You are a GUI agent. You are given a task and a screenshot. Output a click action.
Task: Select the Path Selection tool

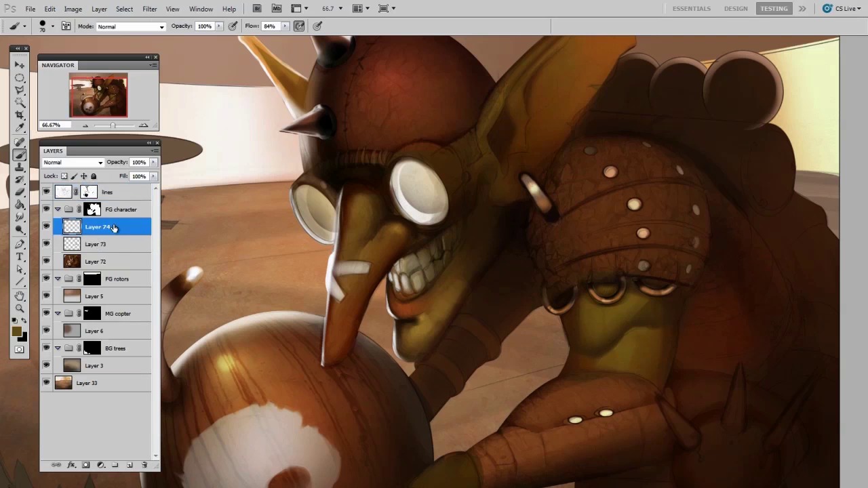tap(20, 269)
